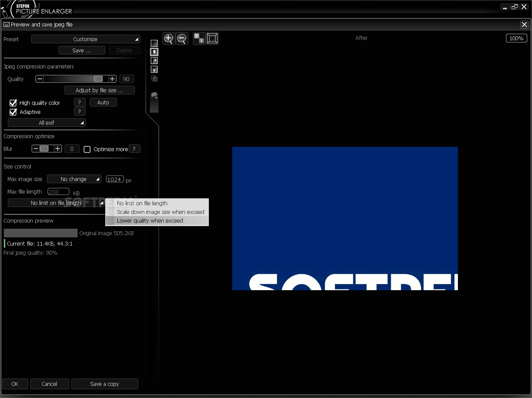Screen dimensions: 532x398
Task: Decrease blur with the minus button
Action: coord(36,149)
